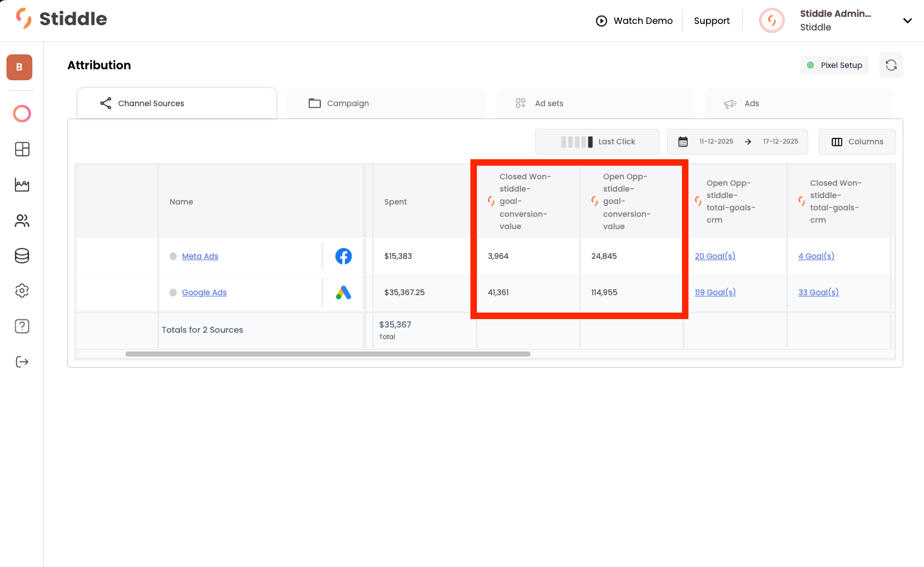Click Stiddle icon in Open Opp conversion-value header
924x567 pixels.
[x=595, y=201]
